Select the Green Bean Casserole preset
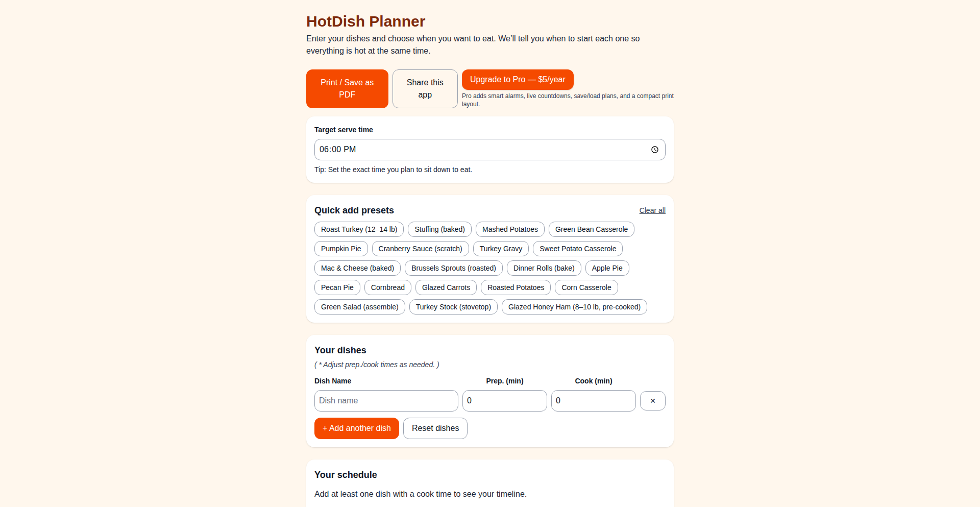 (x=591, y=229)
